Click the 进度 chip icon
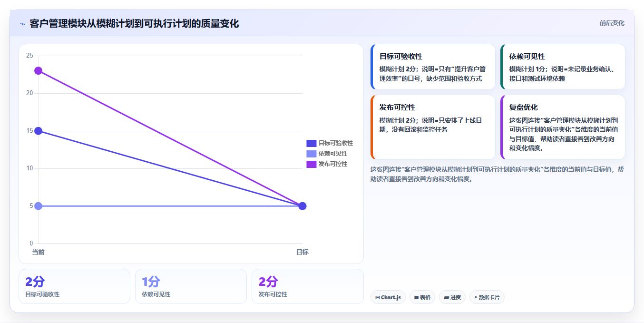 [x=446, y=298]
